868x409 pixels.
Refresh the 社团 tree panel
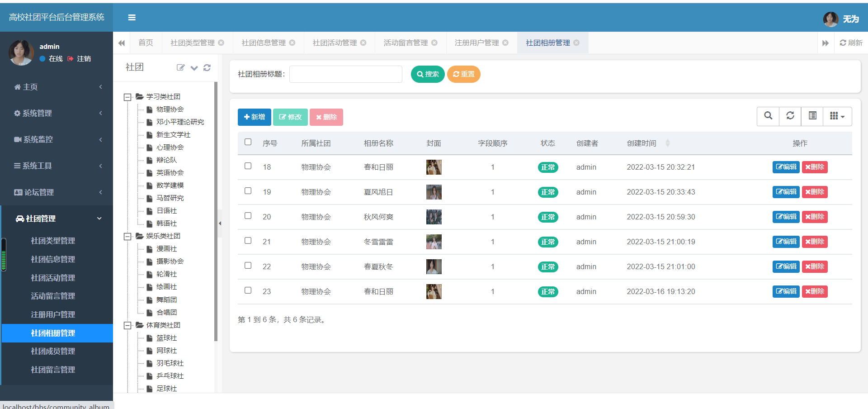(207, 67)
